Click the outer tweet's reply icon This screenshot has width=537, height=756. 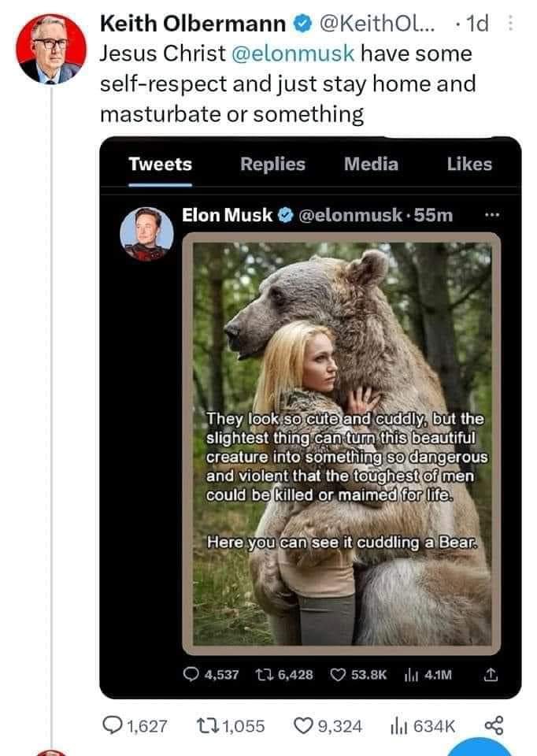(115, 724)
